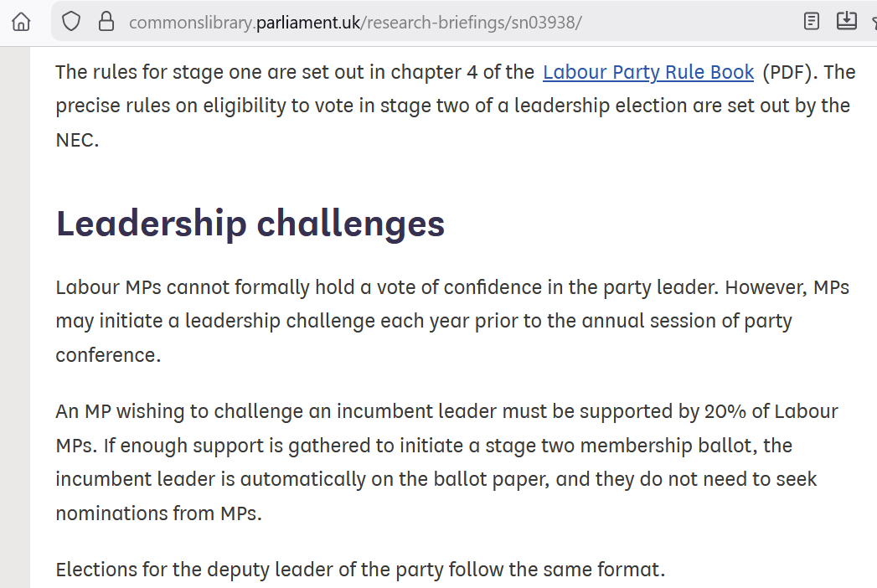Open the Labour Party Rule Book link

pyautogui.click(x=648, y=72)
